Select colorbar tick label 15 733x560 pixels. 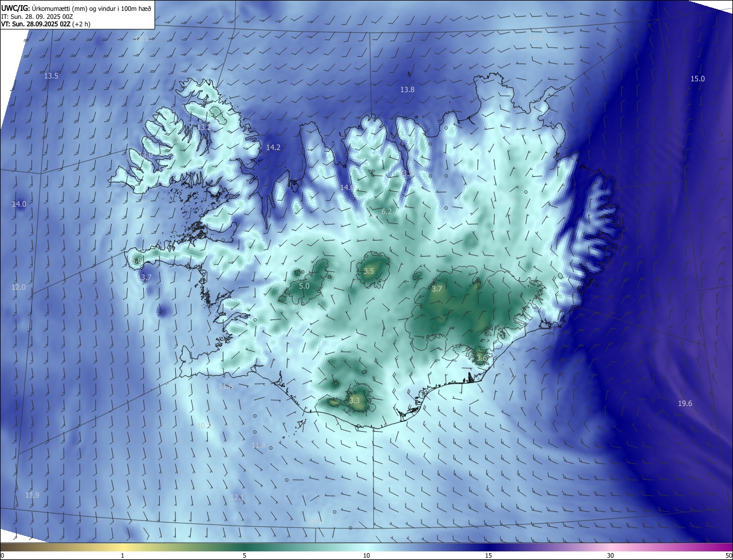488,556
